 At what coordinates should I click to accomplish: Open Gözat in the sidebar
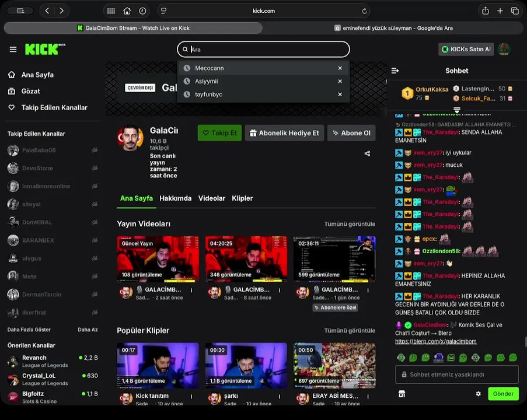tap(30, 91)
